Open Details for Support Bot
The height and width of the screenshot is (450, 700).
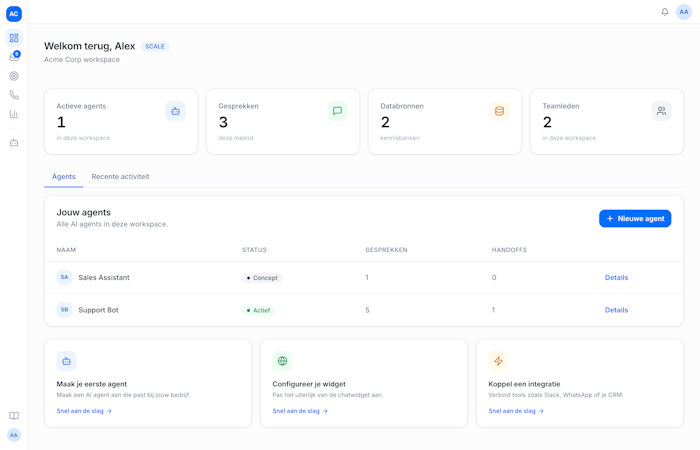pyautogui.click(x=616, y=310)
